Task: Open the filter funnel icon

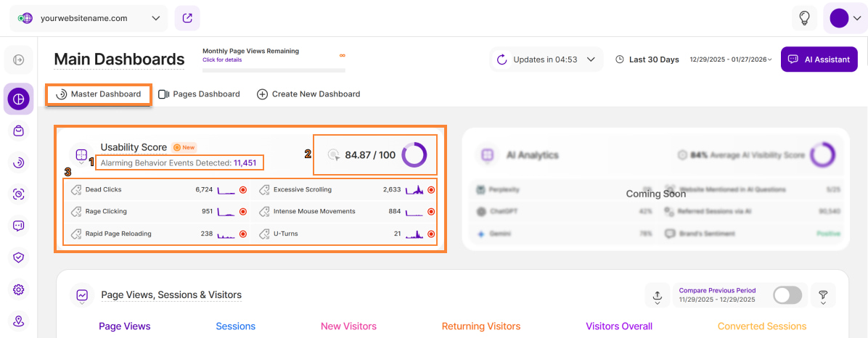Action: 823,295
